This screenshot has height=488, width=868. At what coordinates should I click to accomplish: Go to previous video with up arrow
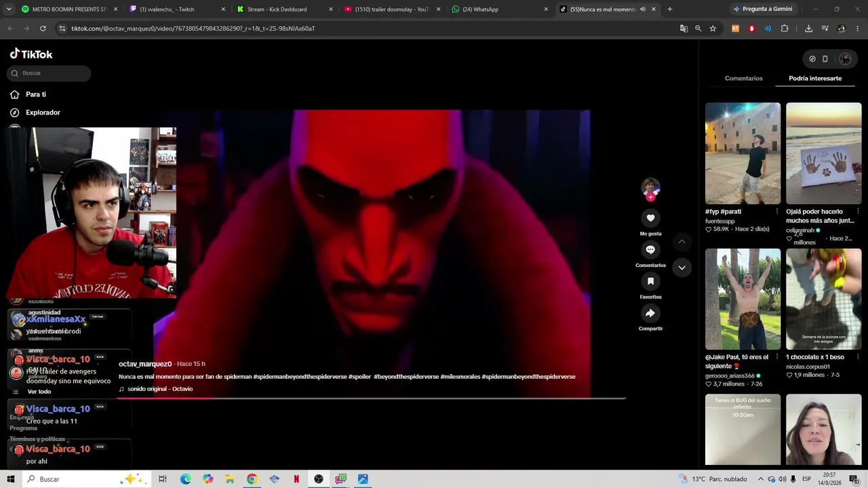coord(682,242)
